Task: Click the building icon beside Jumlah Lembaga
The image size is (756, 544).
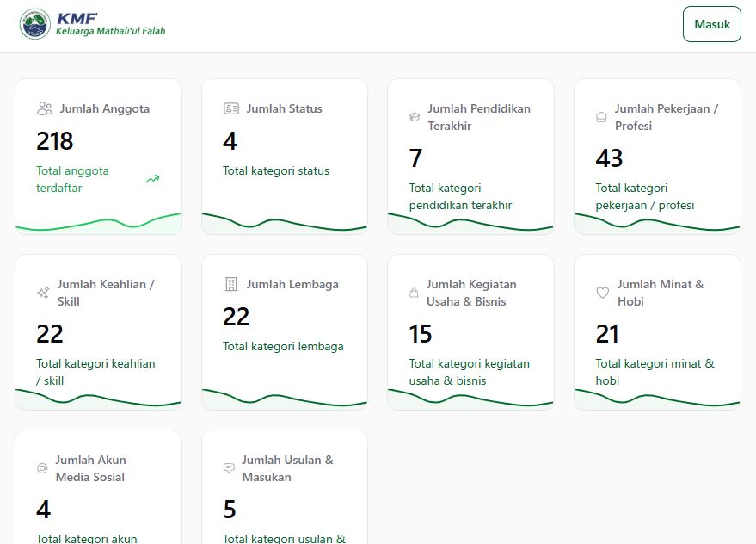Action: click(231, 284)
